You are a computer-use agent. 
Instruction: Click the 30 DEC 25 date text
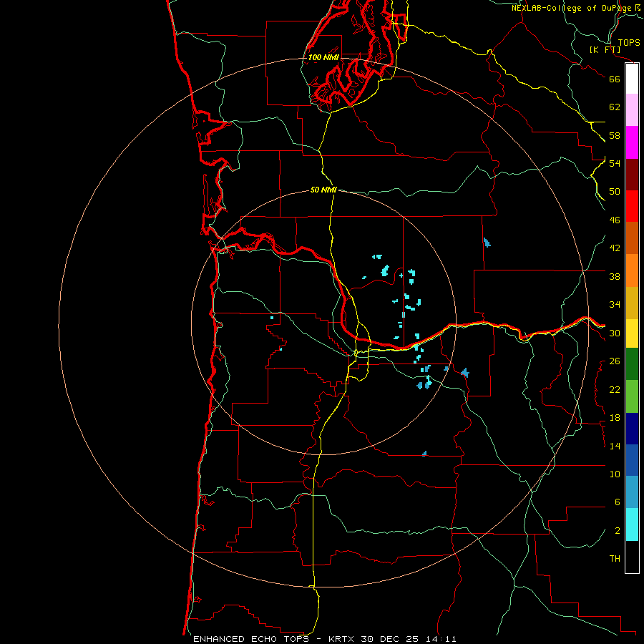point(390,639)
